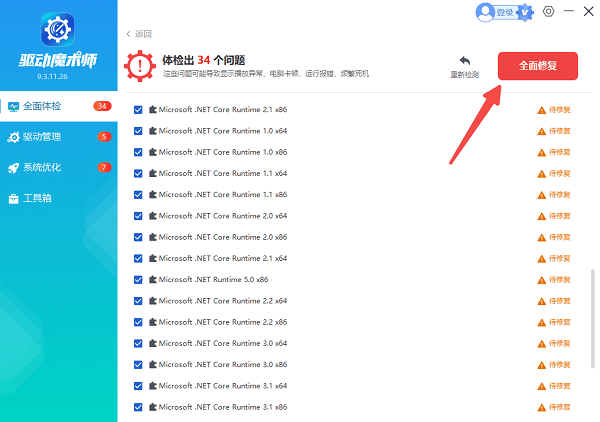Click the user avatar login icon
This screenshot has width=600, height=422.
point(486,12)
